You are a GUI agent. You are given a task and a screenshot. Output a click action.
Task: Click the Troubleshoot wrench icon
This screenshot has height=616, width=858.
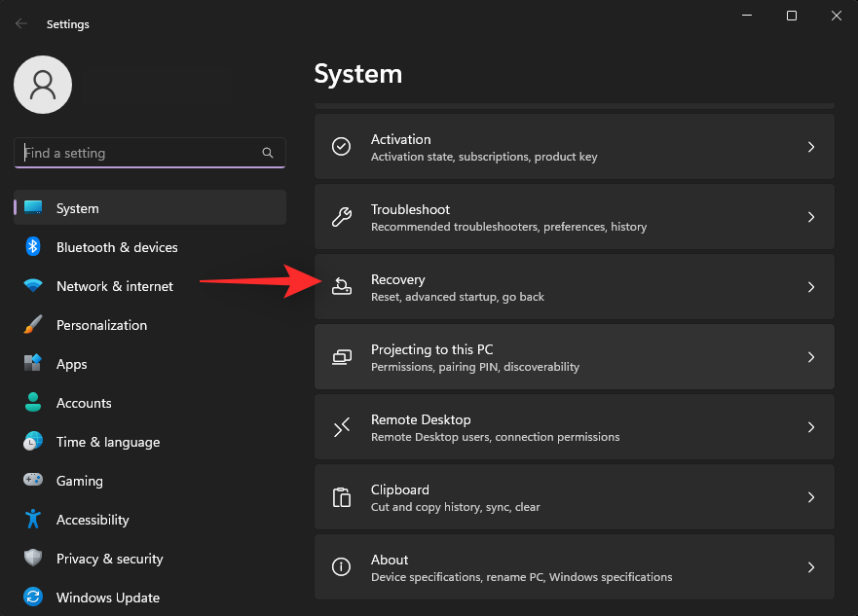click(x=341, y=217)
